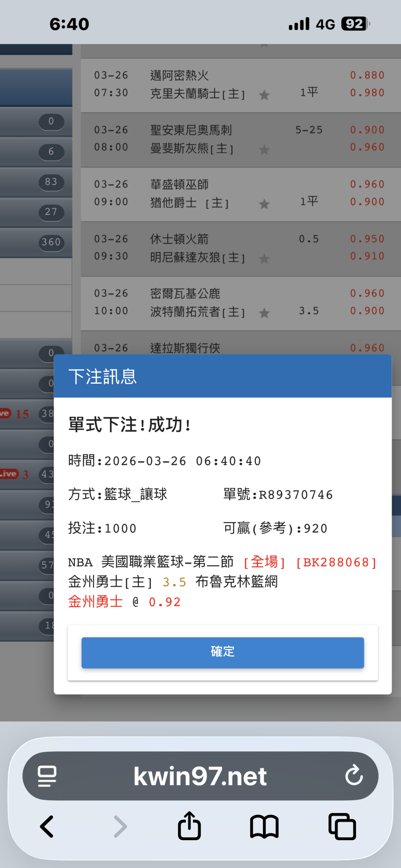
Task: Reload the page with refresh icon
Action: [354, 775]
